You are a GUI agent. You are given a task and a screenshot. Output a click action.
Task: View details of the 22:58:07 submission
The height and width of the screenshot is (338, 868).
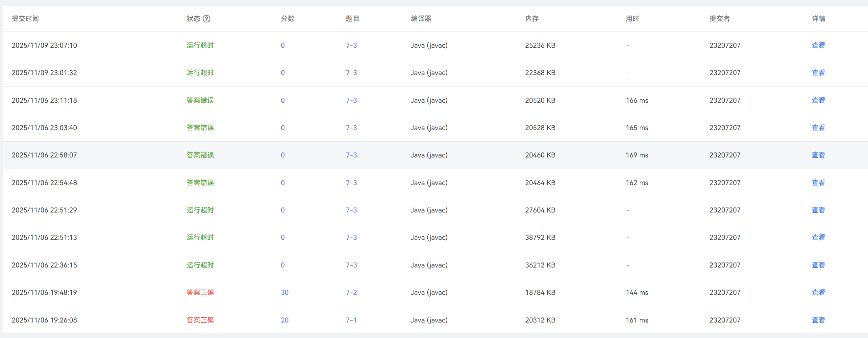click(x=818, y=155)
